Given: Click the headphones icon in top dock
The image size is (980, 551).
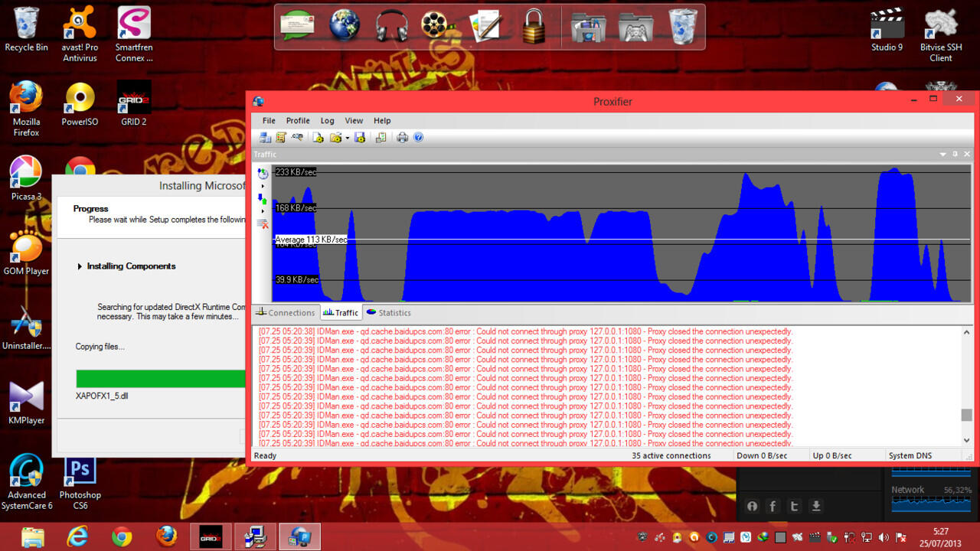Looking at the screenshot, I should point(392,25).
